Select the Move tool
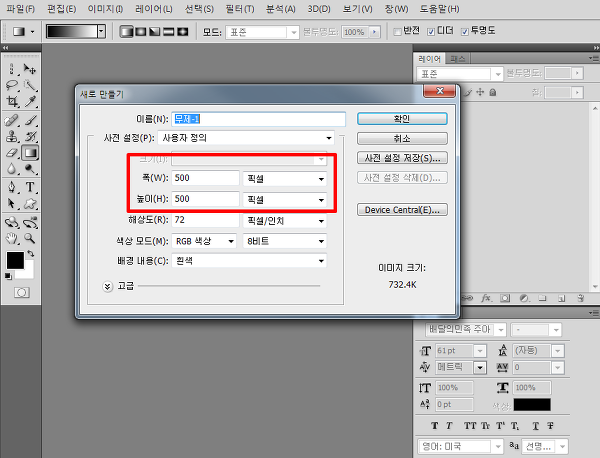600x458 pixels. tap(30, 69)
